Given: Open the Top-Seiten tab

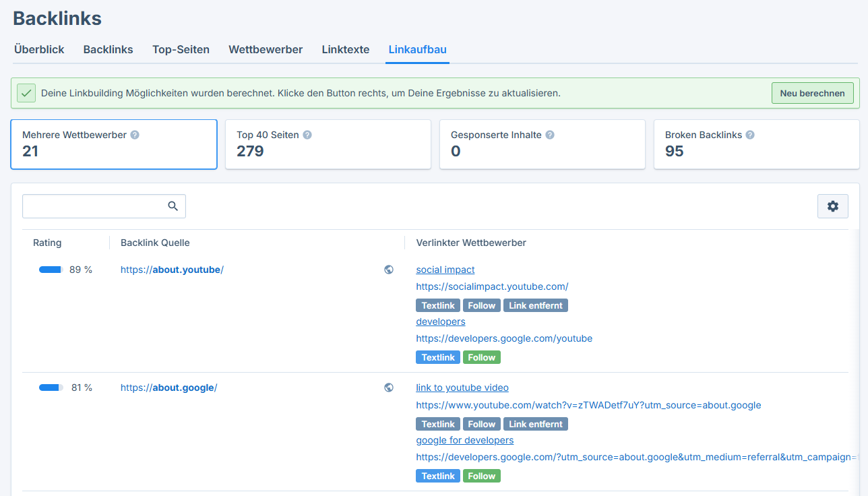Looking at the screenshot, I should [181, 49].
